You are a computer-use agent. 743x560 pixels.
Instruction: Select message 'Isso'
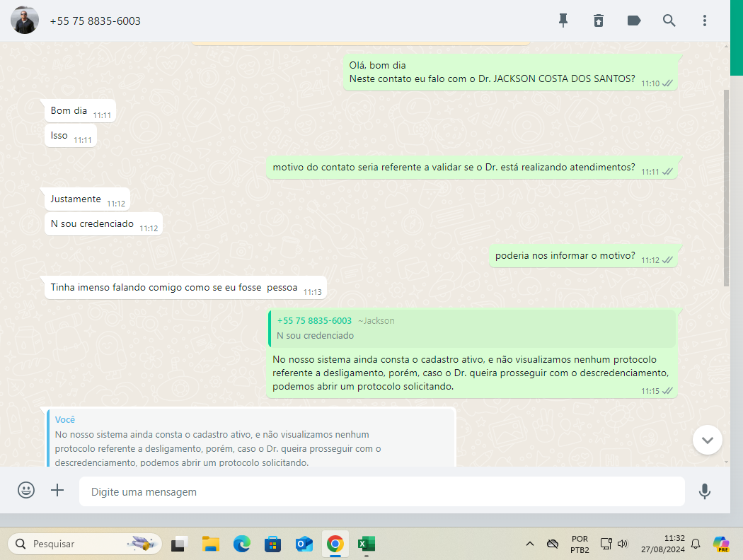[71, 135]
